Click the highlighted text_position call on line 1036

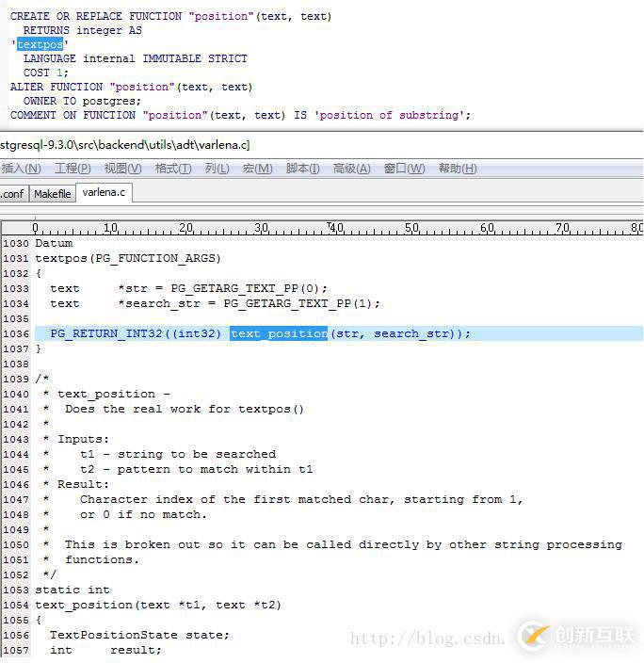279,333
